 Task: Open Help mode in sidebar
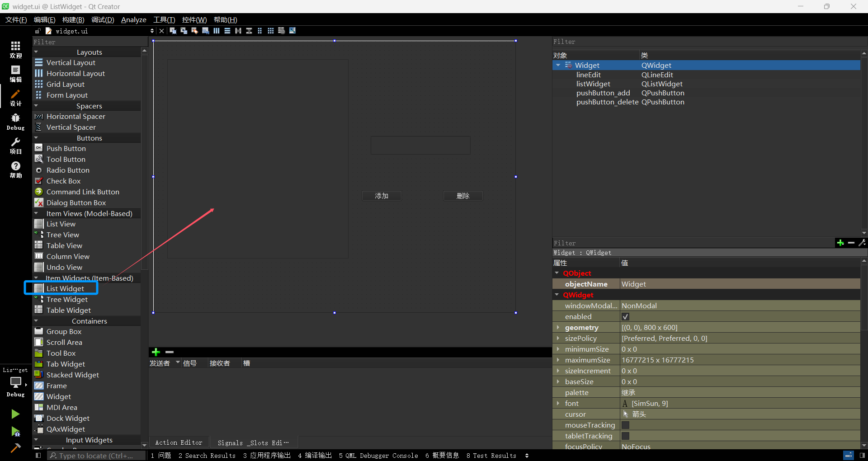(x=16, y=169)
